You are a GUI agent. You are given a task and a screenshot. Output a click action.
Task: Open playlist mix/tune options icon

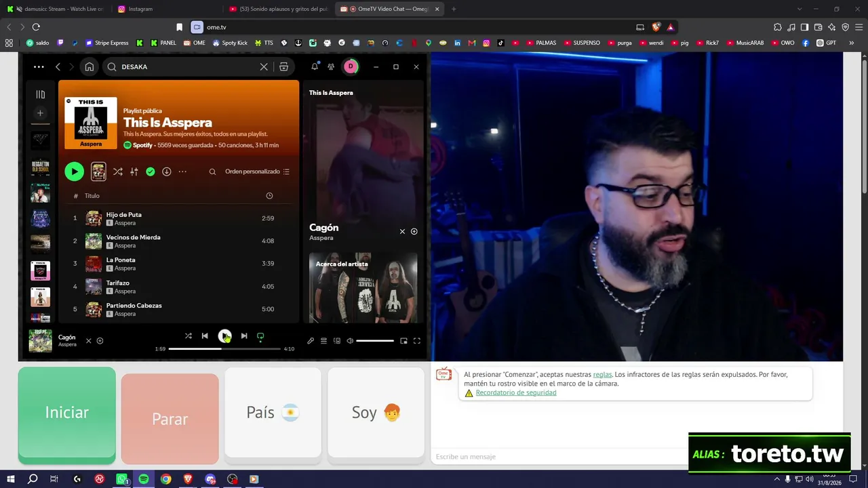[x=134, y=171]
